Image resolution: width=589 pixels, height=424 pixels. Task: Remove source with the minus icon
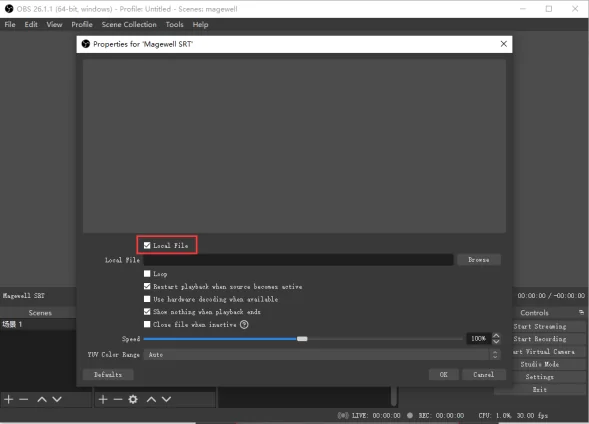(118, 399)
